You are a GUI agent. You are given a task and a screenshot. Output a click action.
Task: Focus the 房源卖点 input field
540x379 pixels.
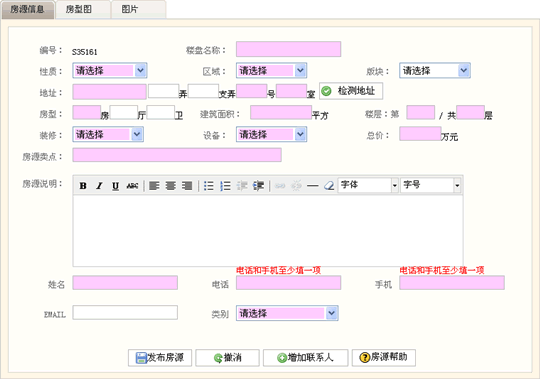tap(177, 155)
